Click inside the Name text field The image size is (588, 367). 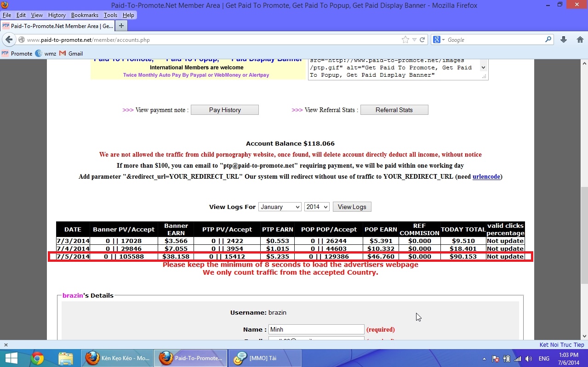tap(316, 329)
